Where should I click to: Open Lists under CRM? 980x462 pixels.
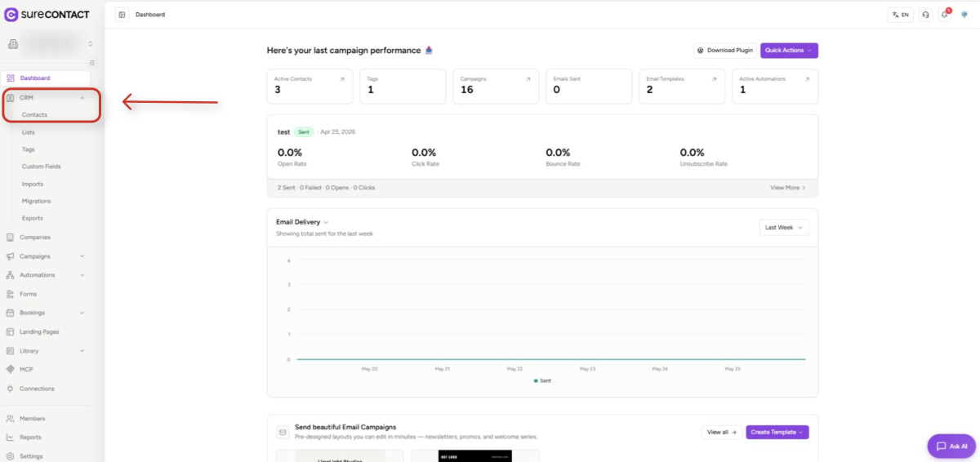click(x=29, y=132)
